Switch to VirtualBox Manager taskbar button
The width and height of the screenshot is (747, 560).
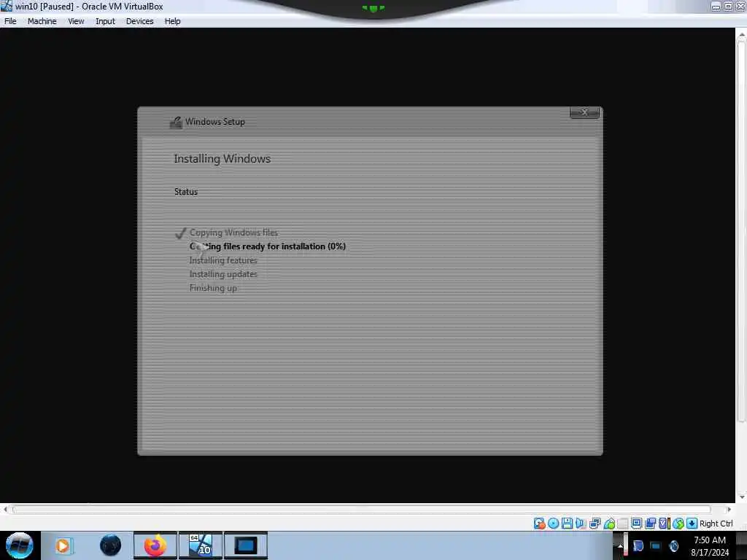[201, 545]
